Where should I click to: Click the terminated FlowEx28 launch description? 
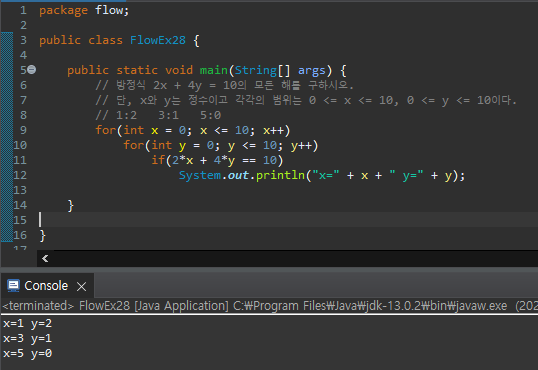(269, 305)
